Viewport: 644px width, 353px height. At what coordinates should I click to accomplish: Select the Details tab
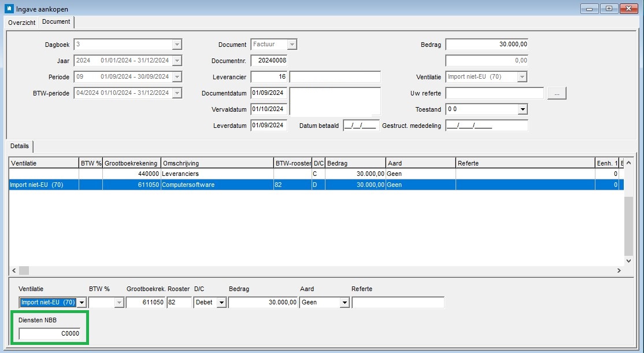pyautogui.click(x=20, y=146)
